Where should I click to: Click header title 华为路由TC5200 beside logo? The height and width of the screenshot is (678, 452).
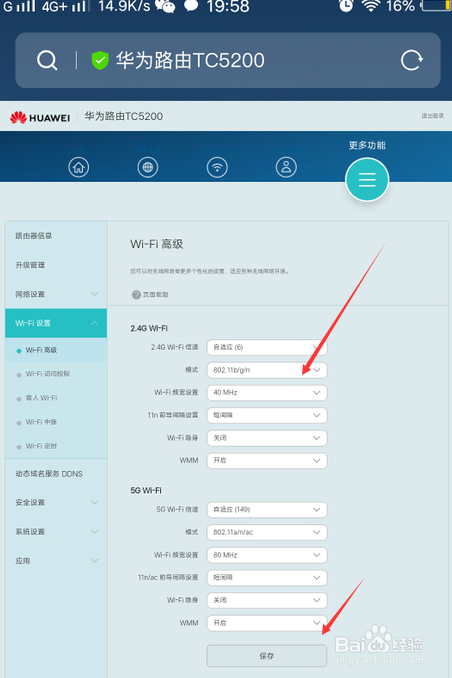pyautogui.click(x=124, y=116)
